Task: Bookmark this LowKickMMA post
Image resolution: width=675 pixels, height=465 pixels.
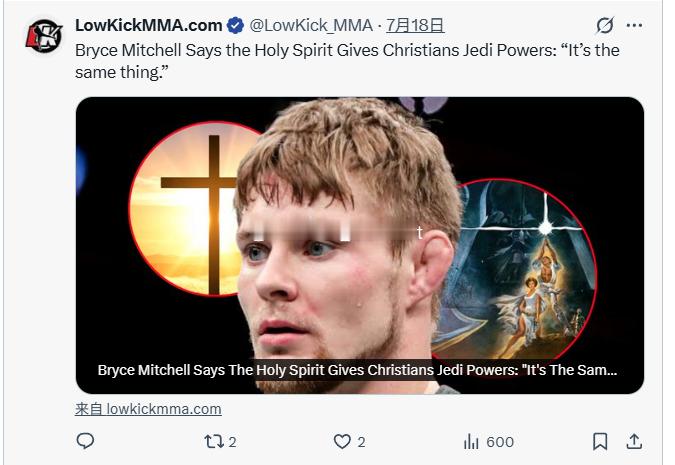Action: 600,441
